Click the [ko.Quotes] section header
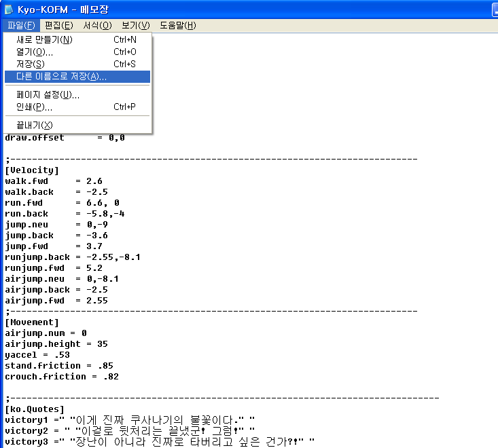 pos(34,409)
